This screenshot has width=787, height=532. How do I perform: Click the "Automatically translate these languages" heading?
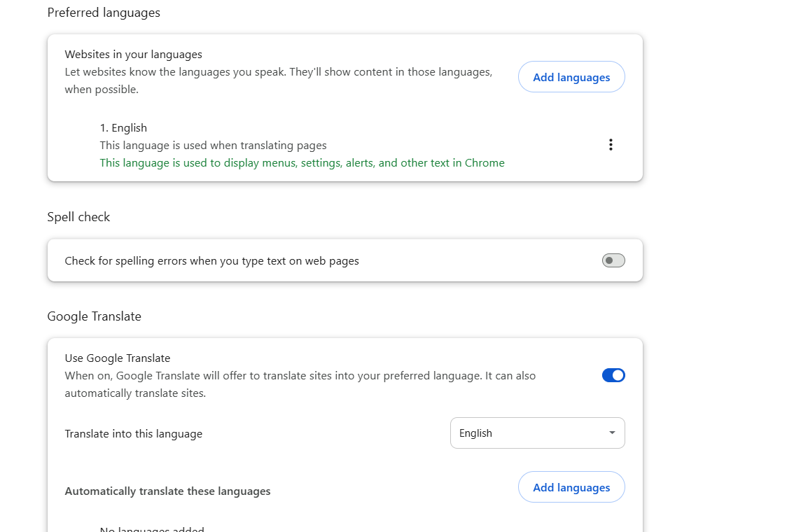(167, 491)
